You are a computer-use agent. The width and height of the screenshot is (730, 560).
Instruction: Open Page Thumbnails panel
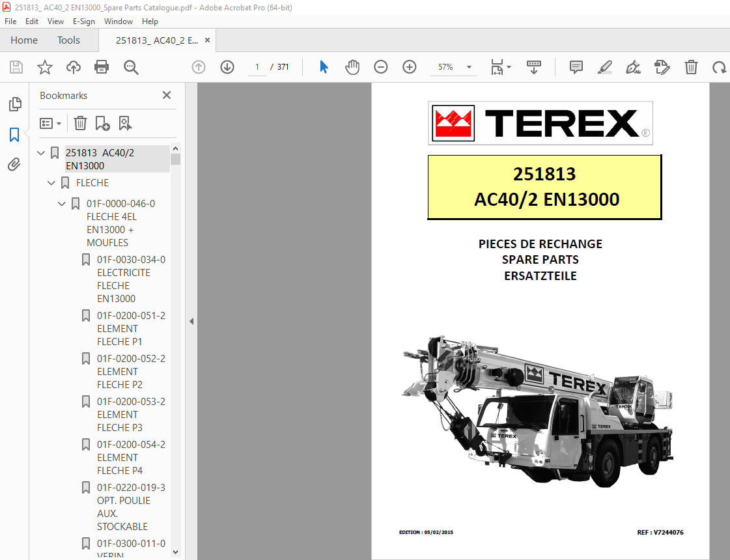(15, 104)
